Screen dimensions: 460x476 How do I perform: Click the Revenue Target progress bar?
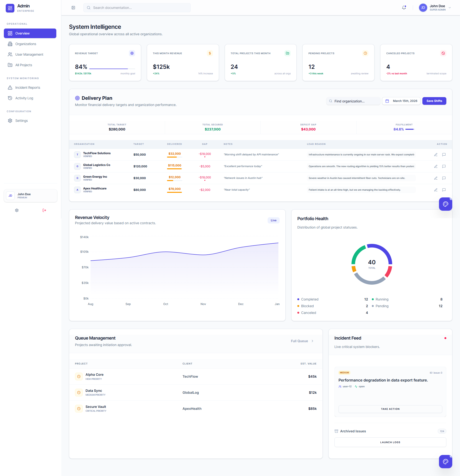pos(112,69)
